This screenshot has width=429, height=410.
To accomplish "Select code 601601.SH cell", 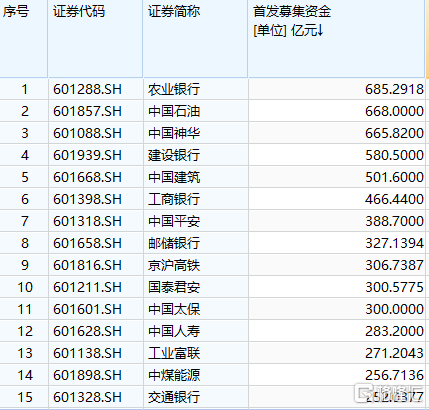I will click(x=96, y=309).
